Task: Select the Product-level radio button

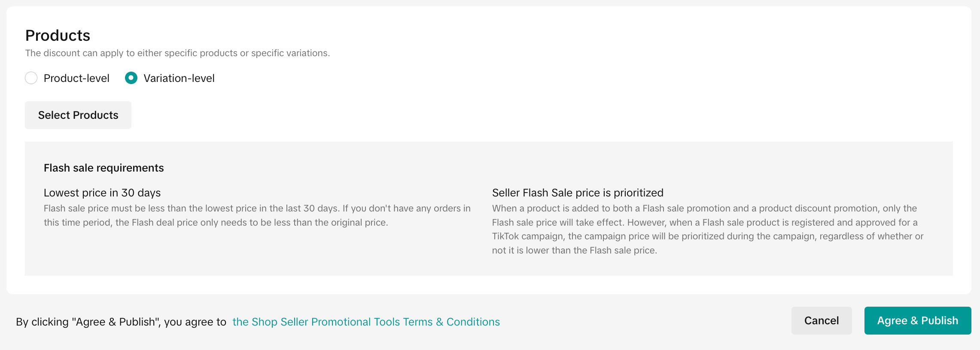Action: (31, 78)
